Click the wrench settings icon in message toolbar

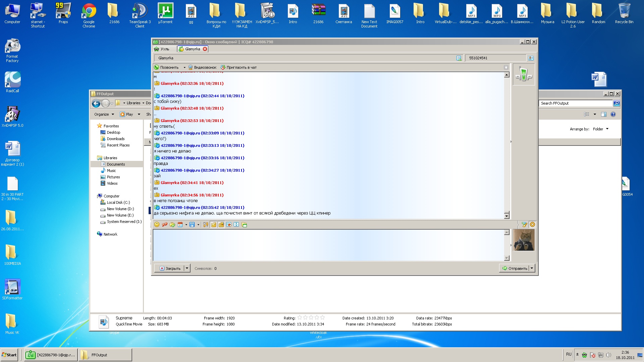coord(206,225)
